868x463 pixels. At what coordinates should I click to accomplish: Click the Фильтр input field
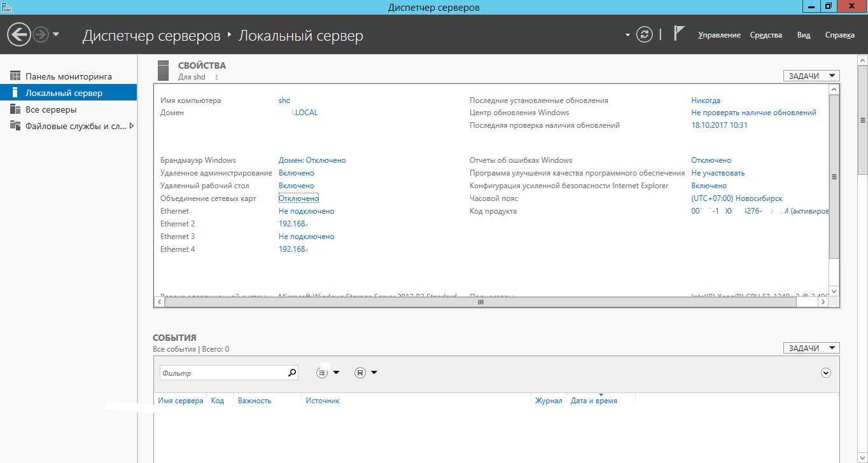click(x=222, y=373)
